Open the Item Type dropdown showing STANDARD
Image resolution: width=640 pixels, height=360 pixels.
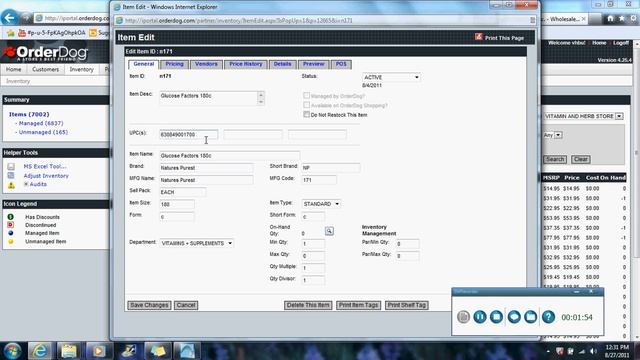coord(321,204)
